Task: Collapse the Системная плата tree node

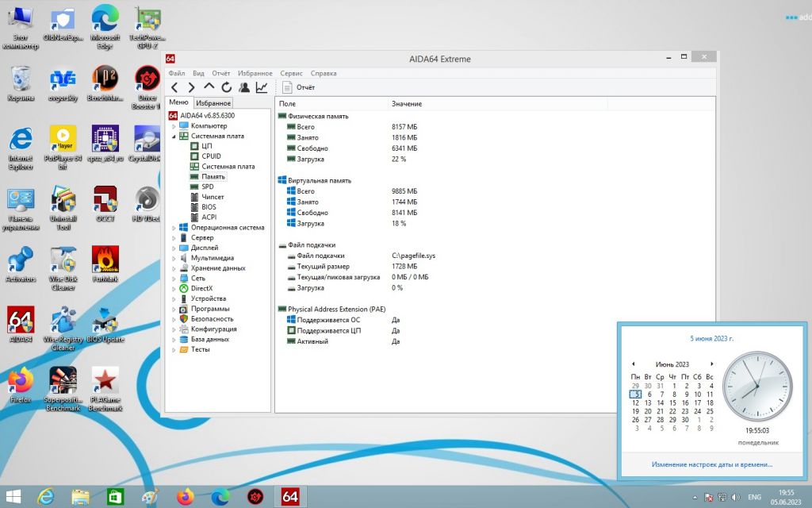Action: point(174,137)
